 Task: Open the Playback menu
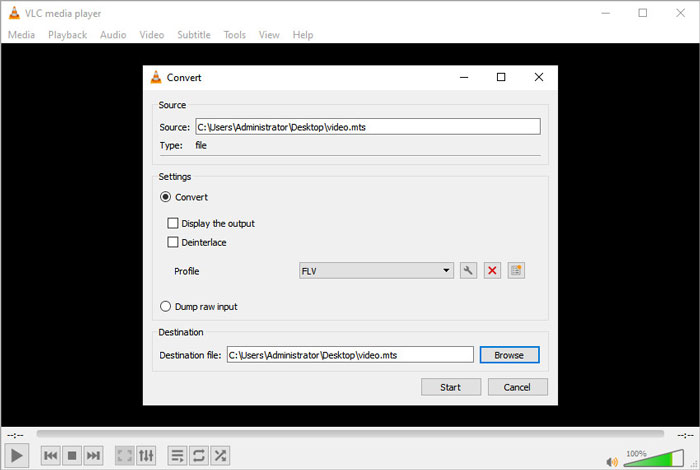(x=67, y=35)
